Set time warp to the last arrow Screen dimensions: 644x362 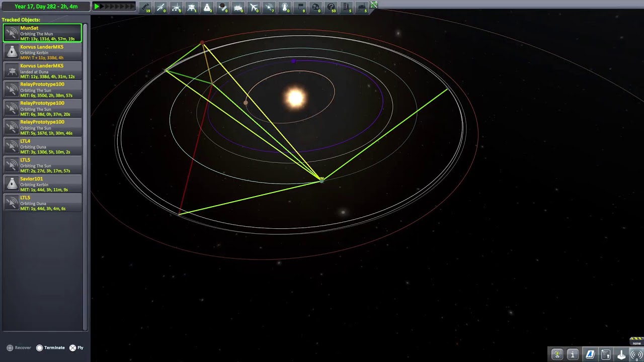[132, 7]
